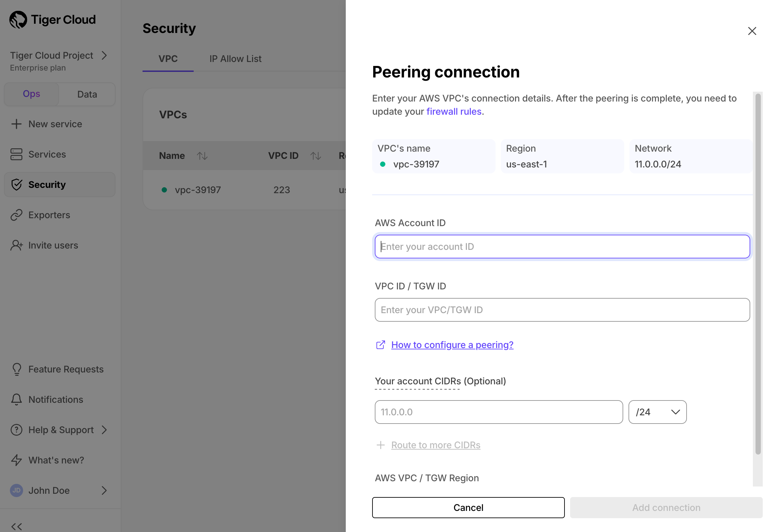Sort the table by the VPC ID arrows

pos(316,156)
